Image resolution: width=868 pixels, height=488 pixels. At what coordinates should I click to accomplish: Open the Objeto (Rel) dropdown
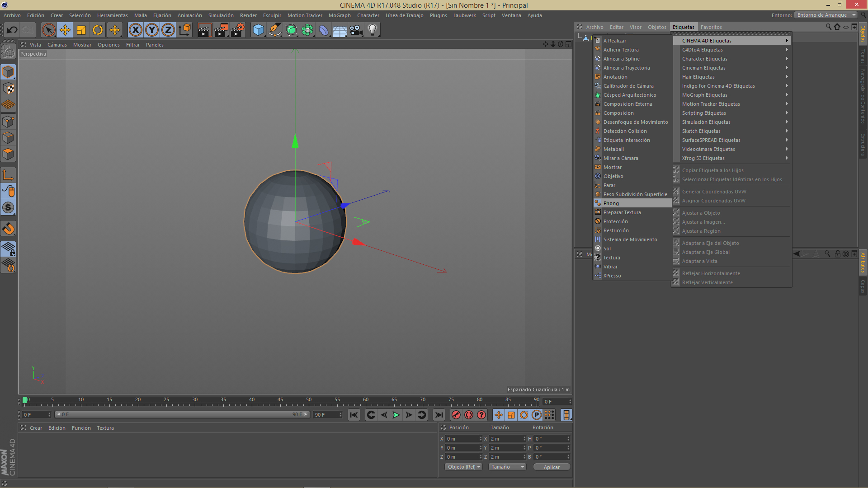[x=464, y=467]
